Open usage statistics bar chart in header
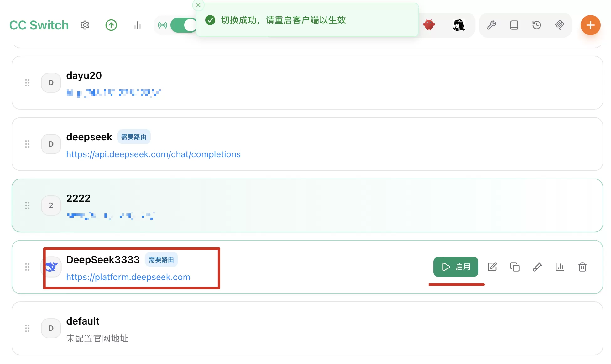The image size is (611, 364). point(138,25)
